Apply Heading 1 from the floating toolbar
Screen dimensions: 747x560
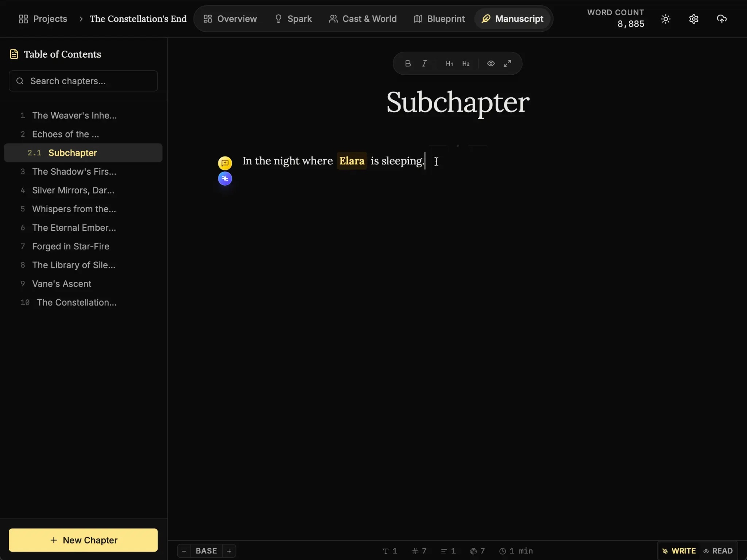click(x=449, y=63)
